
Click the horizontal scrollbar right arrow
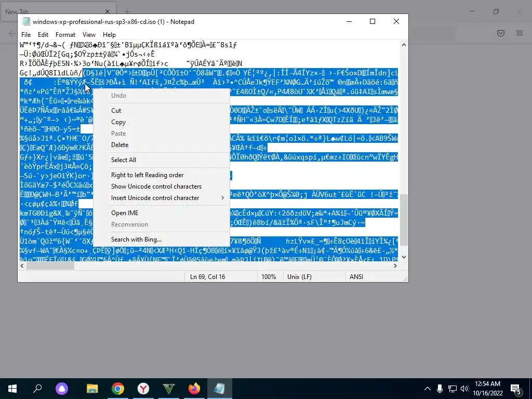395,265
